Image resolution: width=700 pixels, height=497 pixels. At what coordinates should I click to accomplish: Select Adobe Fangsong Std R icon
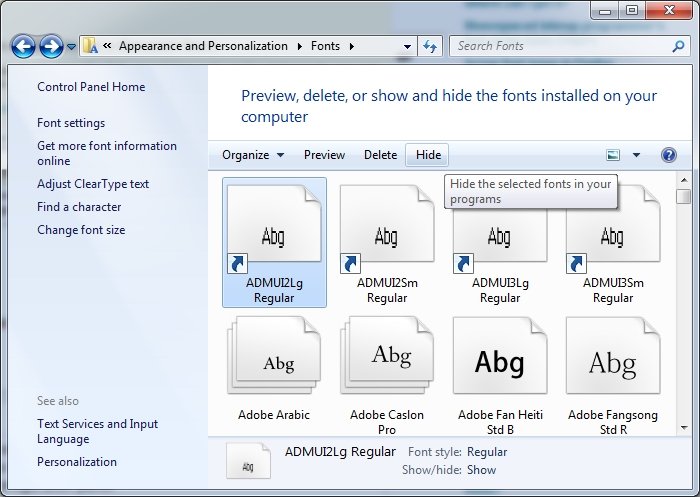613,355
